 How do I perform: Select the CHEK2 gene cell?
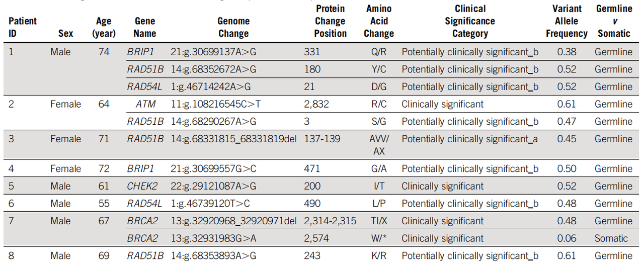[x=142, y=187]
